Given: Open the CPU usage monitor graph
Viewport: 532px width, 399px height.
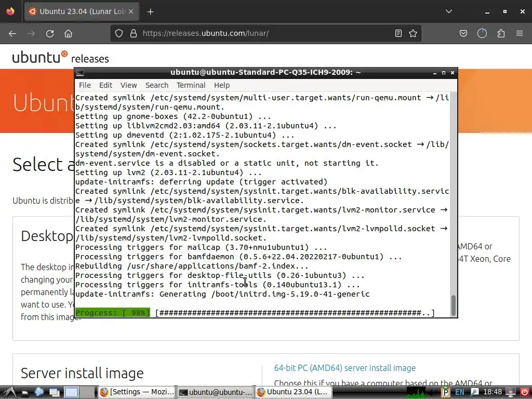Looking at the screenshot, I should coord(416,393).
